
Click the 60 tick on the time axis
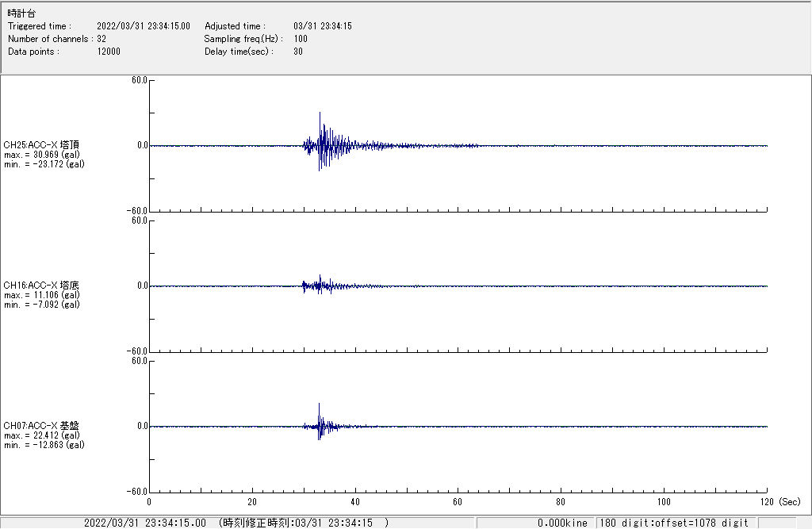click(x=458, y=502)
